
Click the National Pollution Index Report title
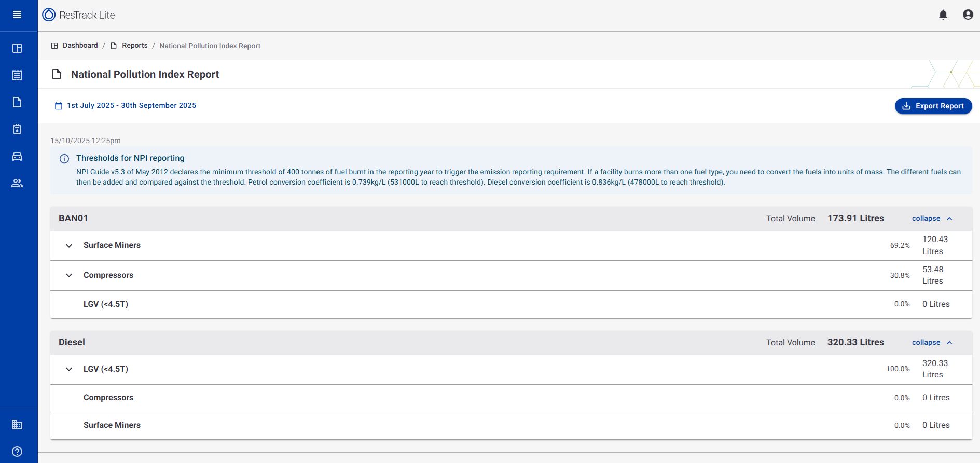(x=145, y=74)
